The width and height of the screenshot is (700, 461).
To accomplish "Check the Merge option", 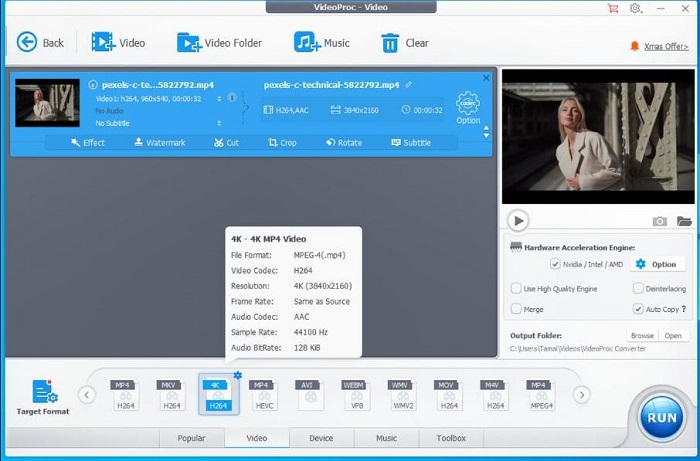I will (516, 310).
